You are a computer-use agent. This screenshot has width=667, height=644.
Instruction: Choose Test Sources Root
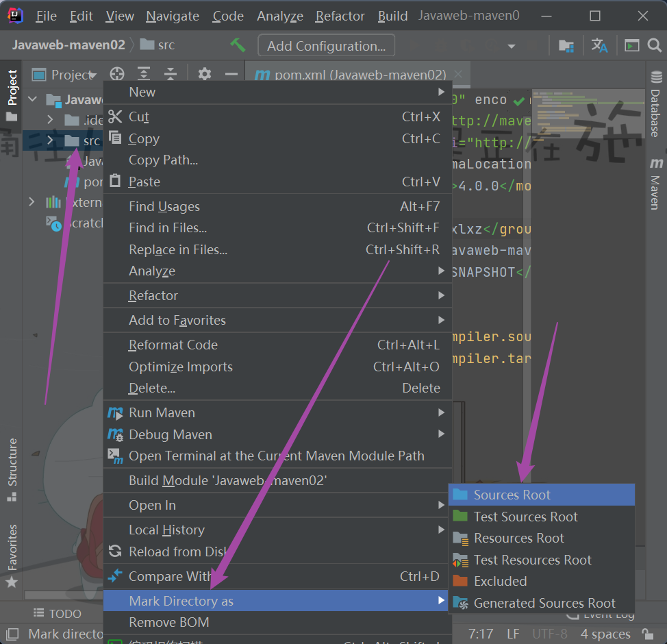pyautogui.click(x=542, y=517)
